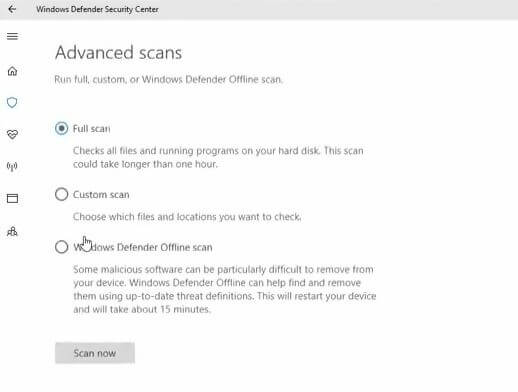Click 'Run full, custom, or Windows Defender Offline scan.' text
This screenshot has height=392, width=518.
(x=168, y=80)
